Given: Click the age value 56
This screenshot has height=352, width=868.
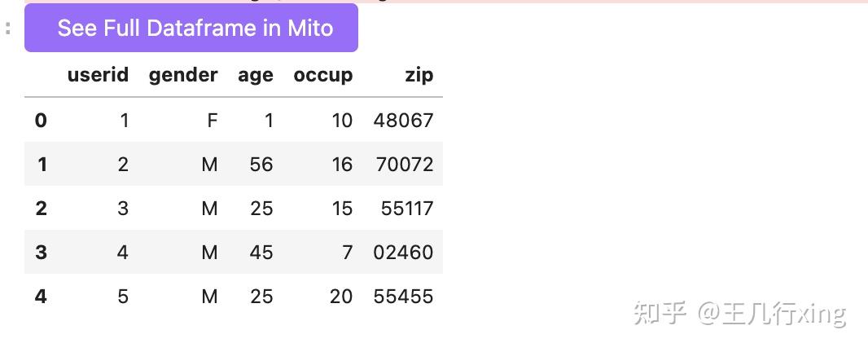Looking at the screenshot, I should click(x=261, y=165).
